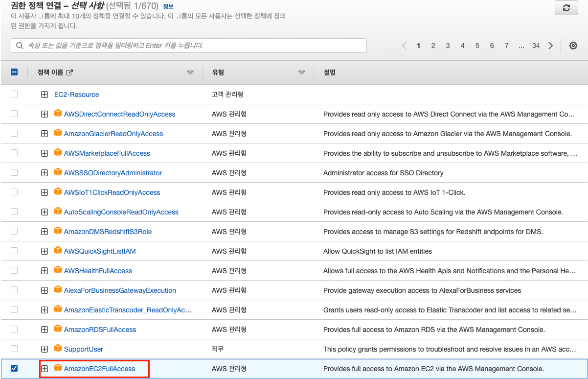The image size is (588, 379).
Task: Click the orange policy icon for AWSIoT1ClickReadOnlyAccess
Action: [x=58, y=192]
